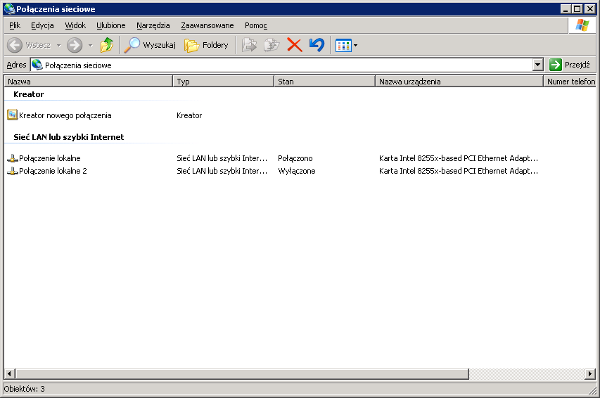Open the Edycja menu
600x398 pixels.
click(x=42, y=25)
